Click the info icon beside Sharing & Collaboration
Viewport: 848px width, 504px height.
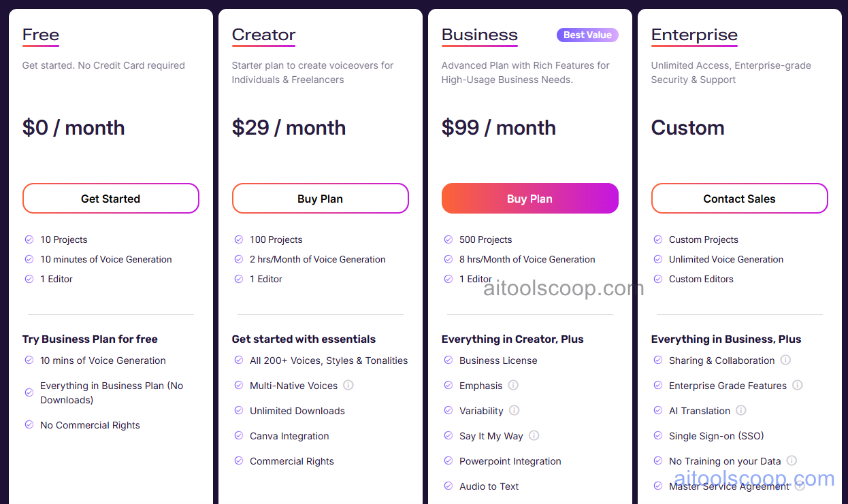[x=786, y=360]
